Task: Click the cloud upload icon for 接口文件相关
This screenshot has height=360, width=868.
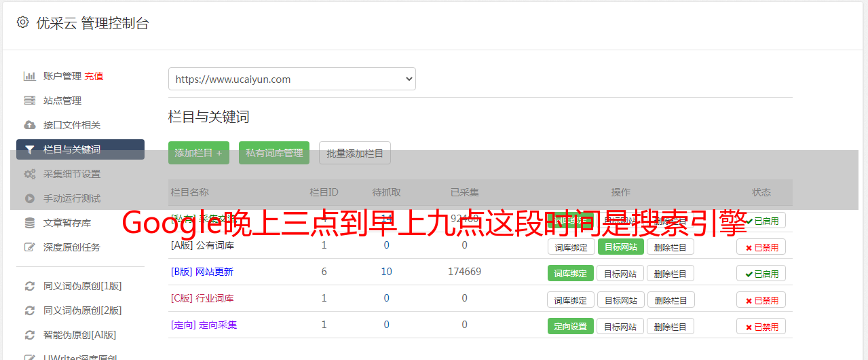Action: click(29, 125)
